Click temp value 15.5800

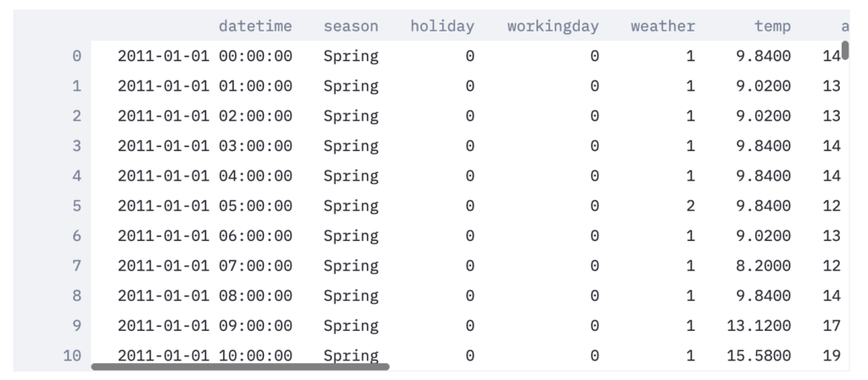tap(759, 355)
